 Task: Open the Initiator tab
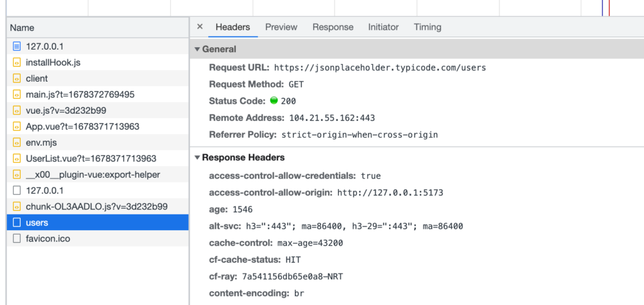pos(383,27)
